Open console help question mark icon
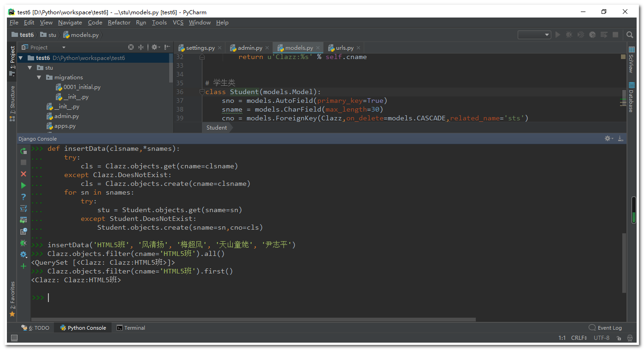The height and width of the screenshot is (350, 644). point(24,197)
